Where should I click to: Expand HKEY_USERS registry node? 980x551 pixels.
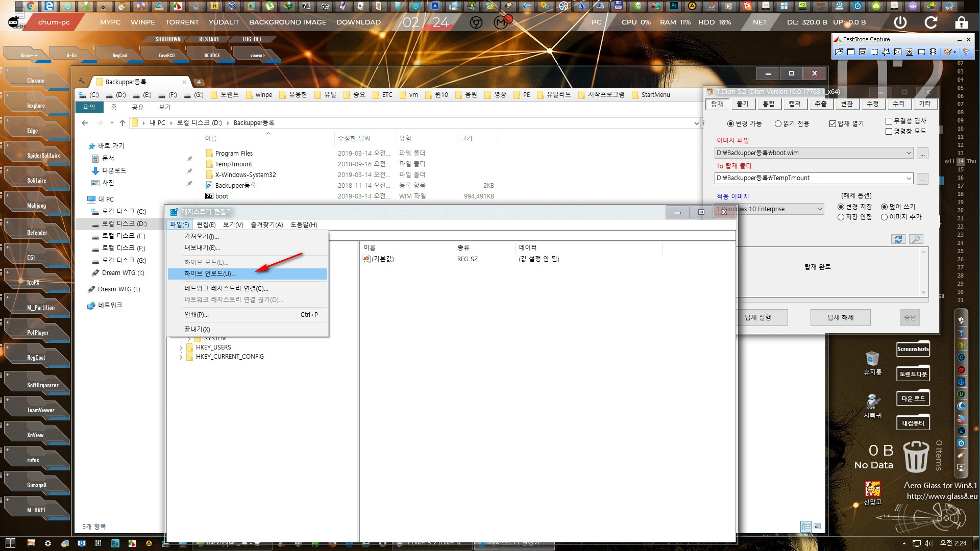181,348
